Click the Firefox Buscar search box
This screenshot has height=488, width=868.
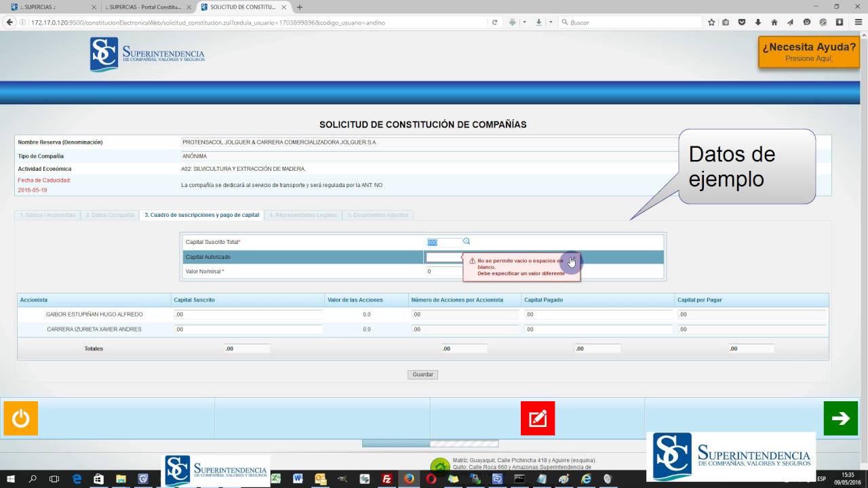[631, 22]
